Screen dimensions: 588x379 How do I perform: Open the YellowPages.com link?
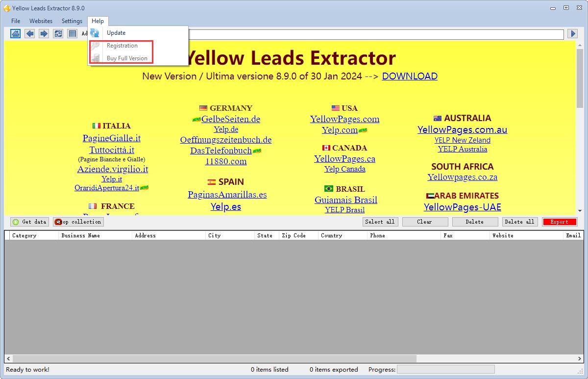tap(345, 119)
